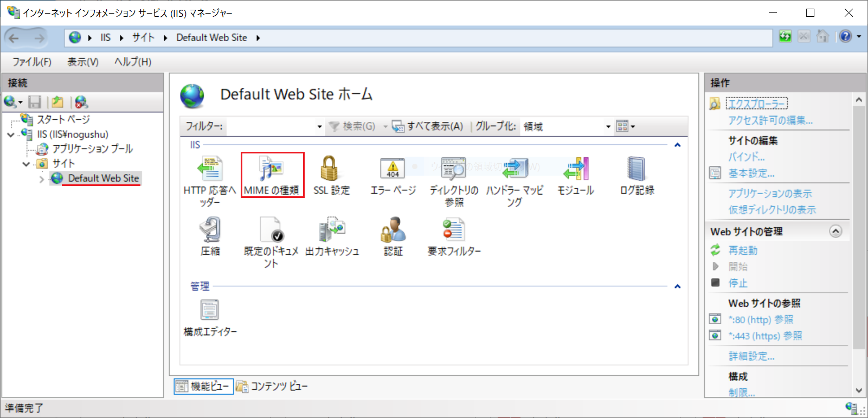
Task: Open the 既定のドキュメント feature
Action: pyautogui.click(x=271, y=242)
